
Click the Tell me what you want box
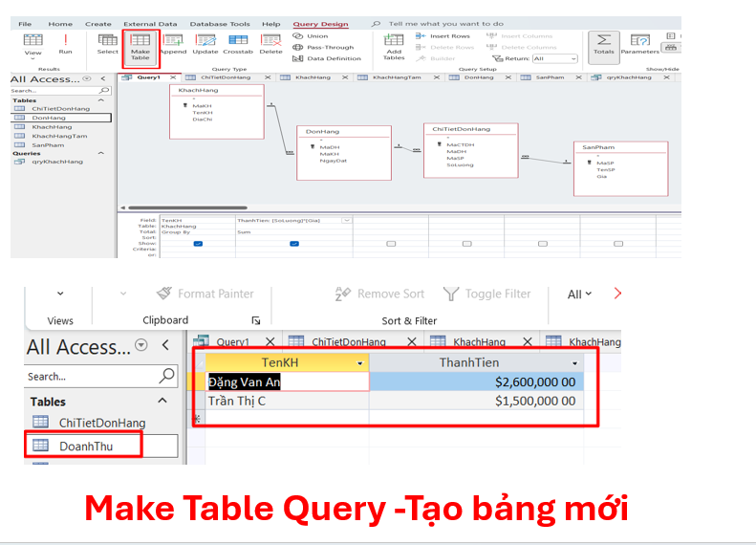446,24
